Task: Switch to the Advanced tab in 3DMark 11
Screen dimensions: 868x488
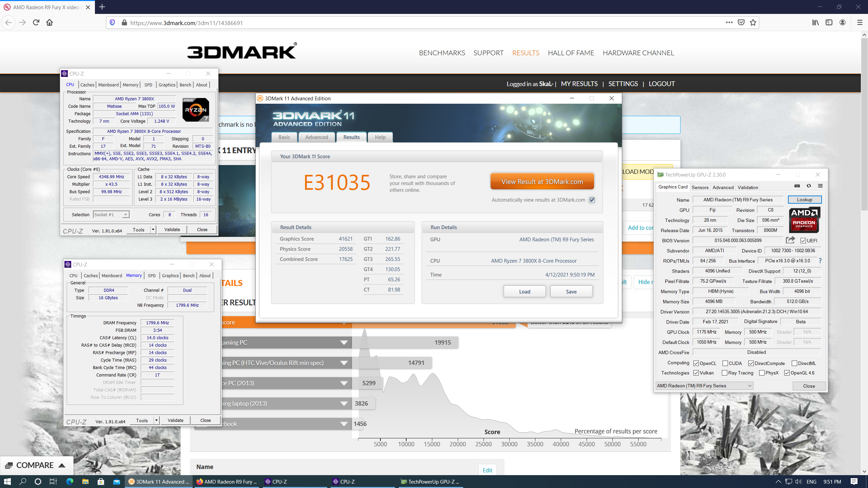Action: 317,137
